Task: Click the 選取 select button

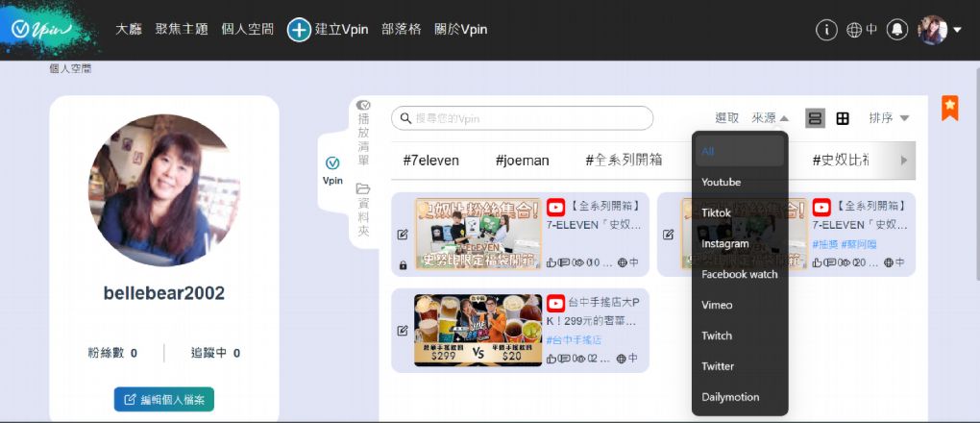Action: click(727, 118)
